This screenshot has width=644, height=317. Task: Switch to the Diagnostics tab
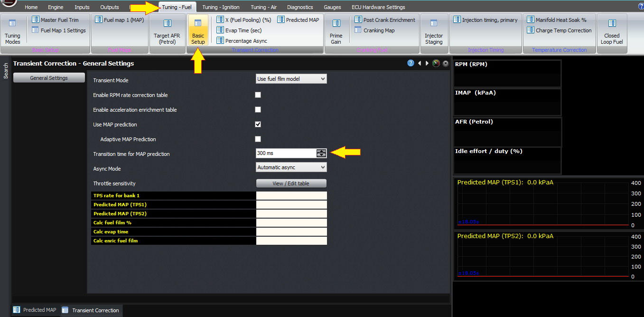coord(300,7)
